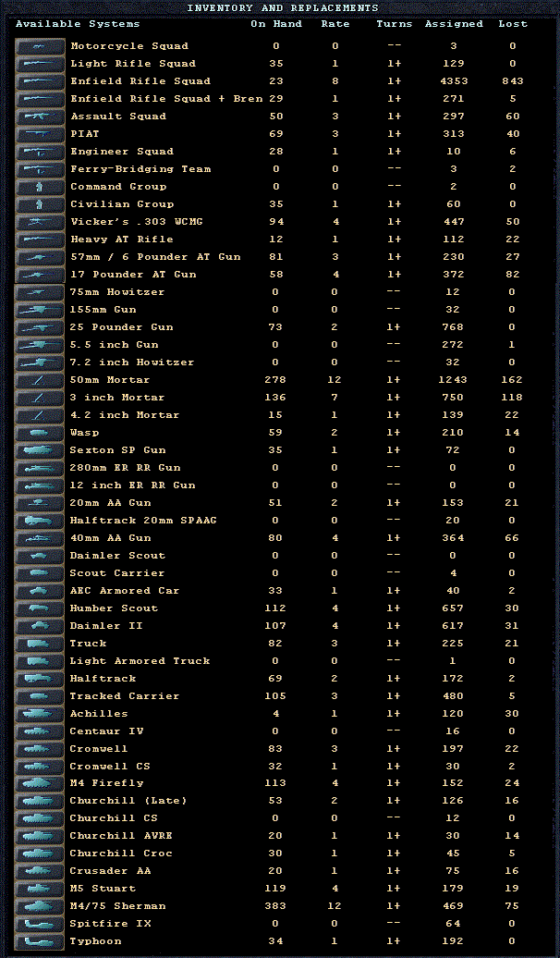Click the Heavy AT Rifle name

coord(122,239)
